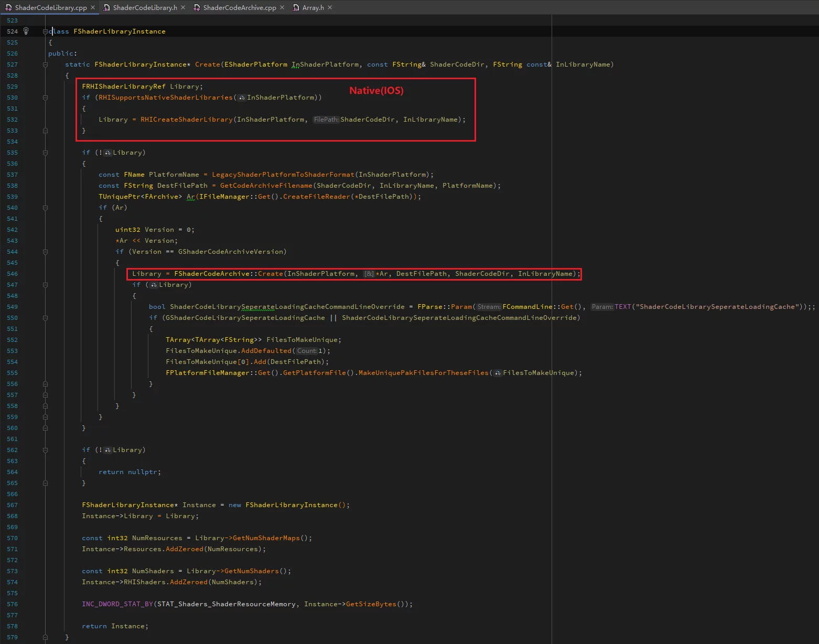Click the RHICreateShaderLibrary function call
This screenshot has width=819, height=644.
pyautogui.click(x=186, y=120)
